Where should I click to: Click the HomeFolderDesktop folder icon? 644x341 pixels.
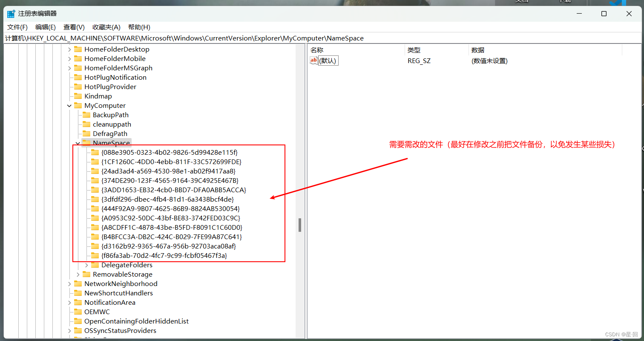click(x=78, y=49)
